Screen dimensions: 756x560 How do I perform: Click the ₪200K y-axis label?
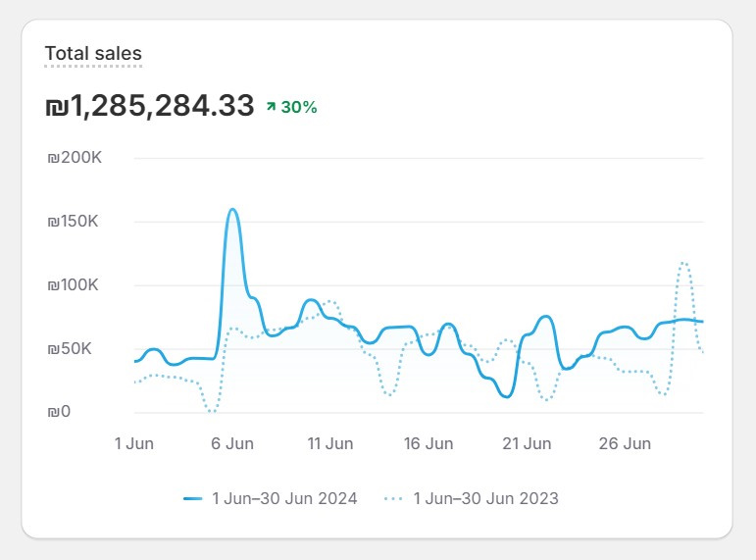(x=74, y=158)
